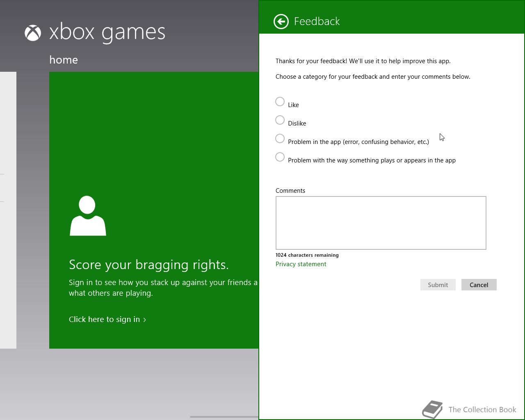
Task: Open the home section heading
Action: click(x=64, y=60)
